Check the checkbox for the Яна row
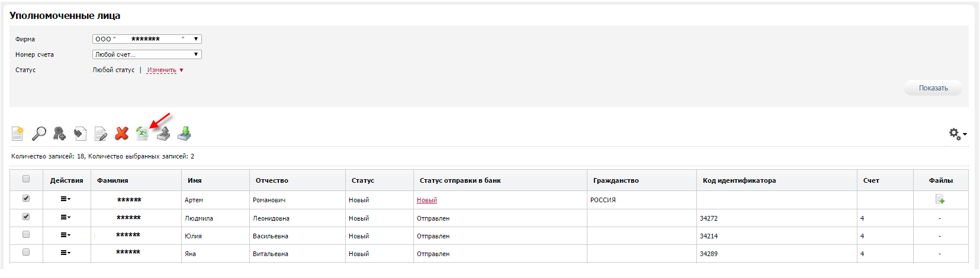 click(x=25, y=252)
